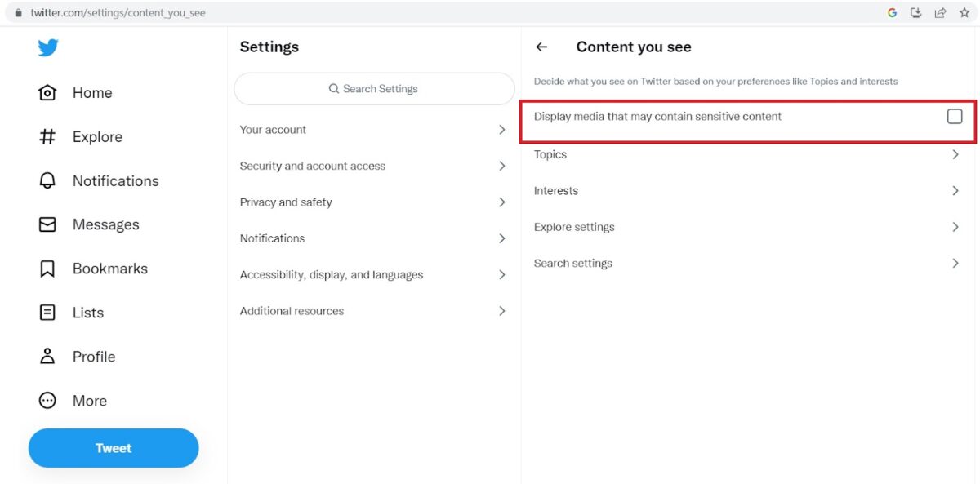
Task: Expand Search settings chevron
Action: coord(955,264)
